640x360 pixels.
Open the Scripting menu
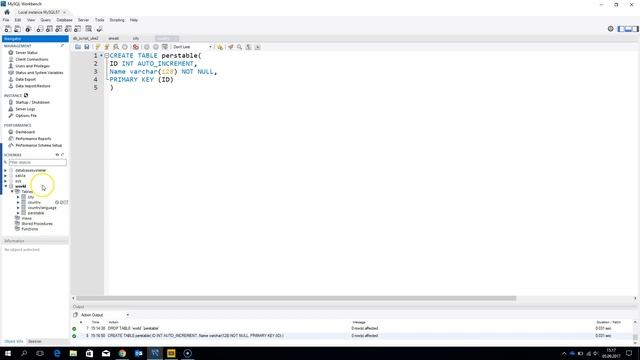coord(117,20)
